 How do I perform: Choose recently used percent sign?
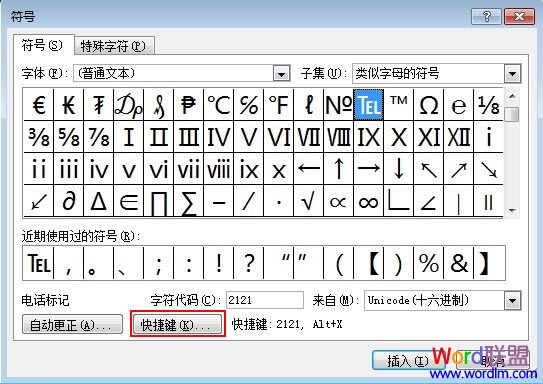429,263
